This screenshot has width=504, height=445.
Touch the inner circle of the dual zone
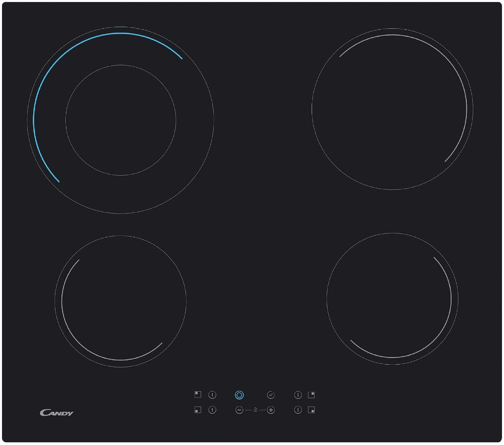click(x=121, y=120)
